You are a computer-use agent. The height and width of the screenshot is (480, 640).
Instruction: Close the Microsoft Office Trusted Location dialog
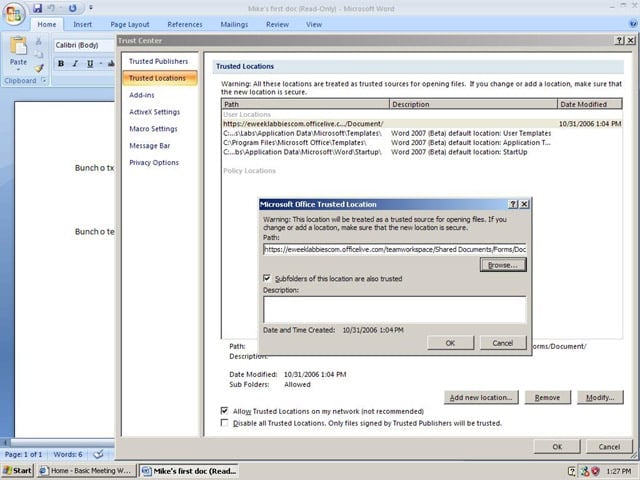tap(524, 204)
